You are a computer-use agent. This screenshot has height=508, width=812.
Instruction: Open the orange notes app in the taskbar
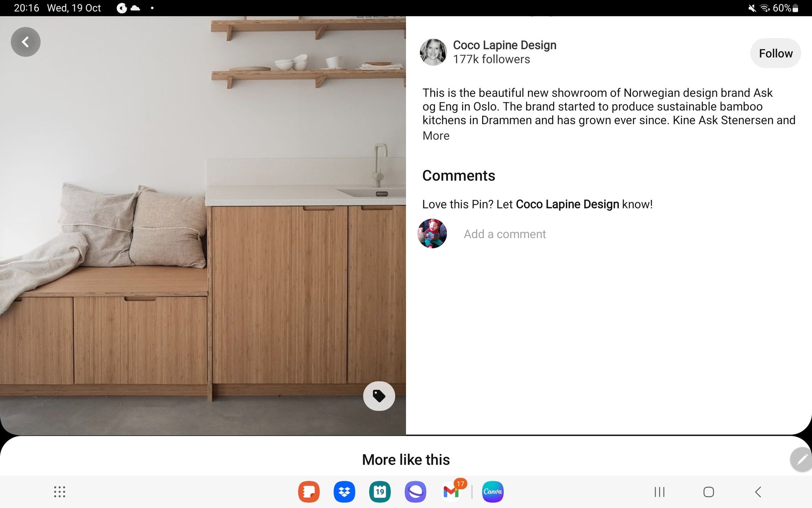(x=308, y=492)
